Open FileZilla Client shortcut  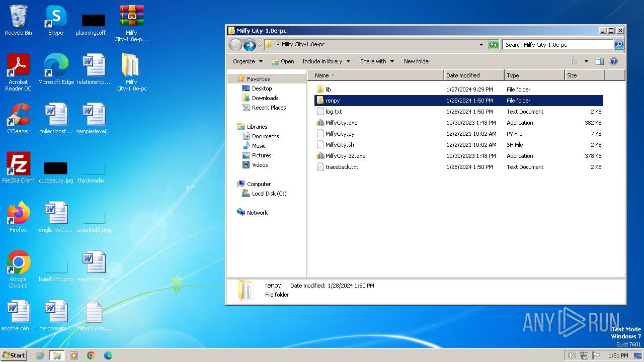[18, 168]
